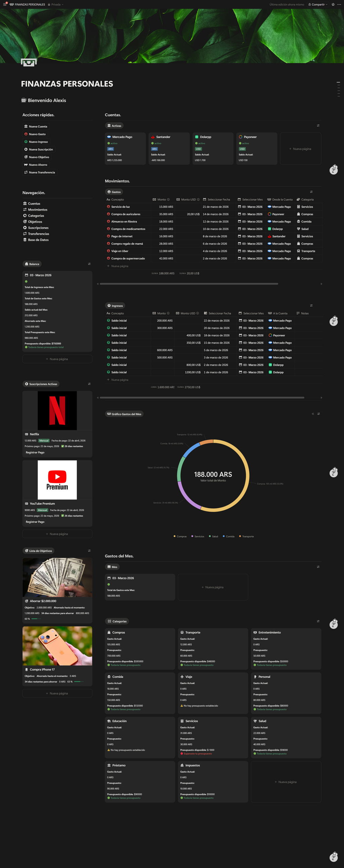Select the Gastos view tab
Viewport: 344px width, 868px height.
point(114,192)
